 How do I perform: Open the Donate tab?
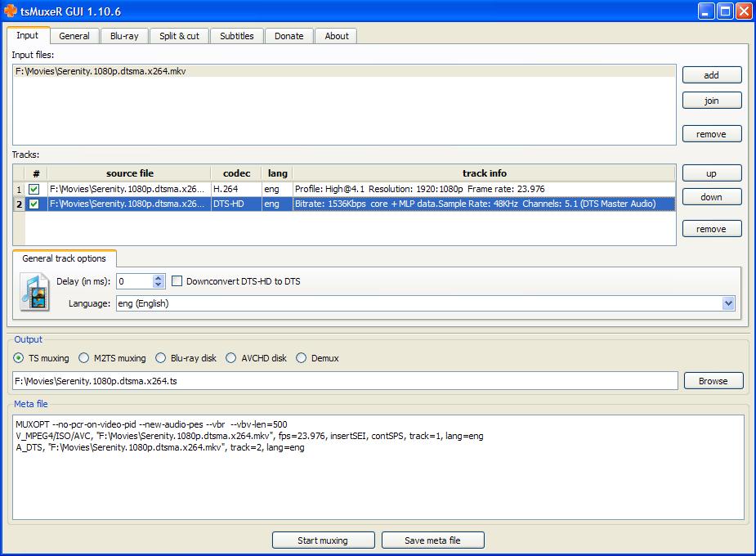(289, 36)
